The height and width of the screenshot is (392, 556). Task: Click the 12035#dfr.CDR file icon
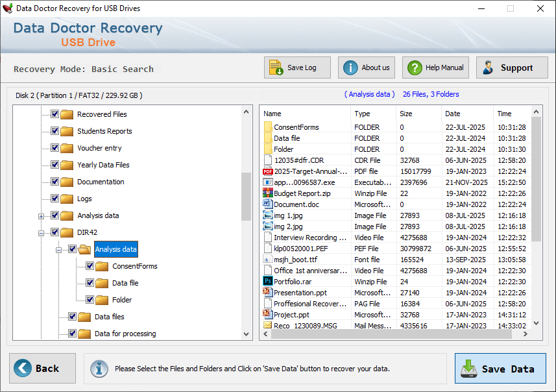(268, 160)
